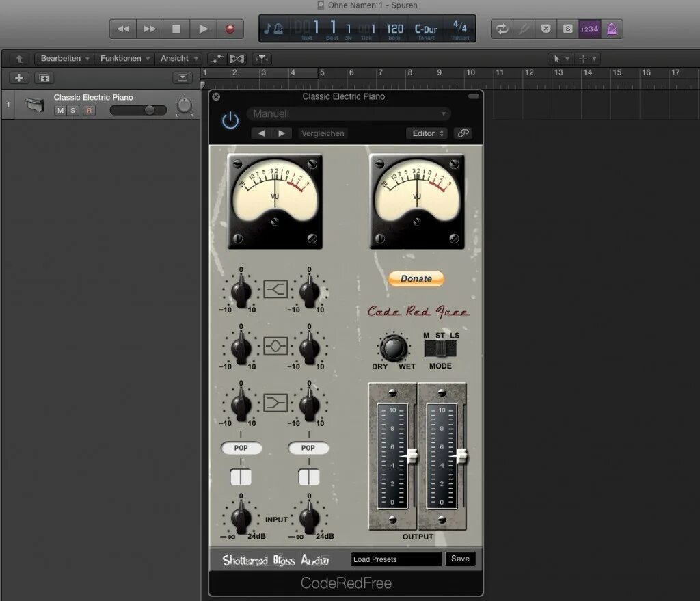This screenshot has height=601, width=700.
Task: Mute the Classic Electric Piano track
Action: [60, 110]
